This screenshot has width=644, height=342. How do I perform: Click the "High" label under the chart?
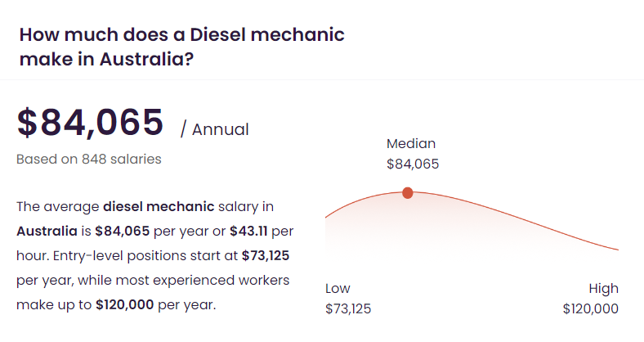[603, 288]
